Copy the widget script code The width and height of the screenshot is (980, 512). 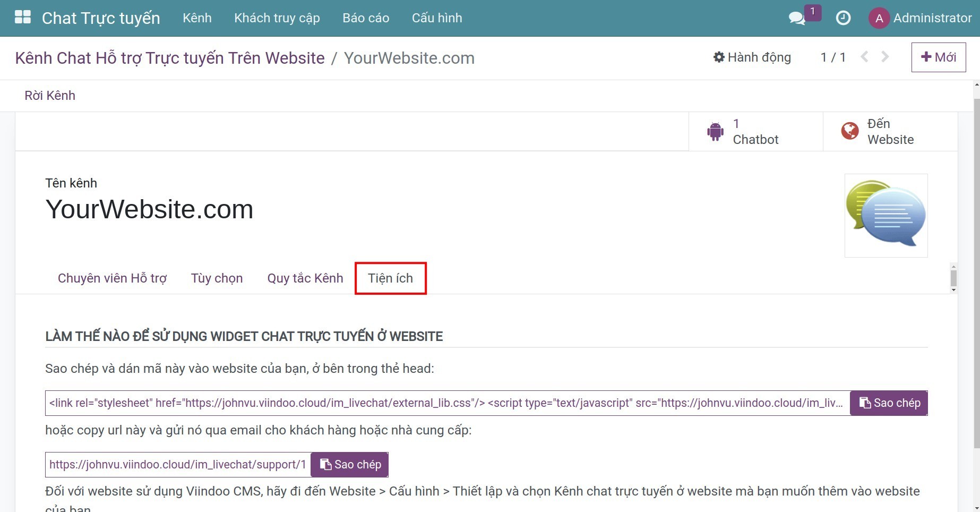[x=889, y=403]
